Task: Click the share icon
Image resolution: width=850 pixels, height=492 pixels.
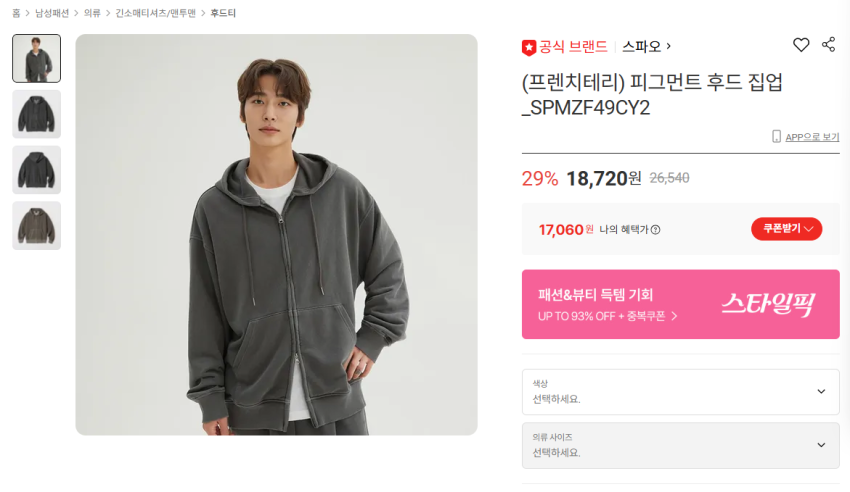Action: pyautogui.click(x=829, y=45)
